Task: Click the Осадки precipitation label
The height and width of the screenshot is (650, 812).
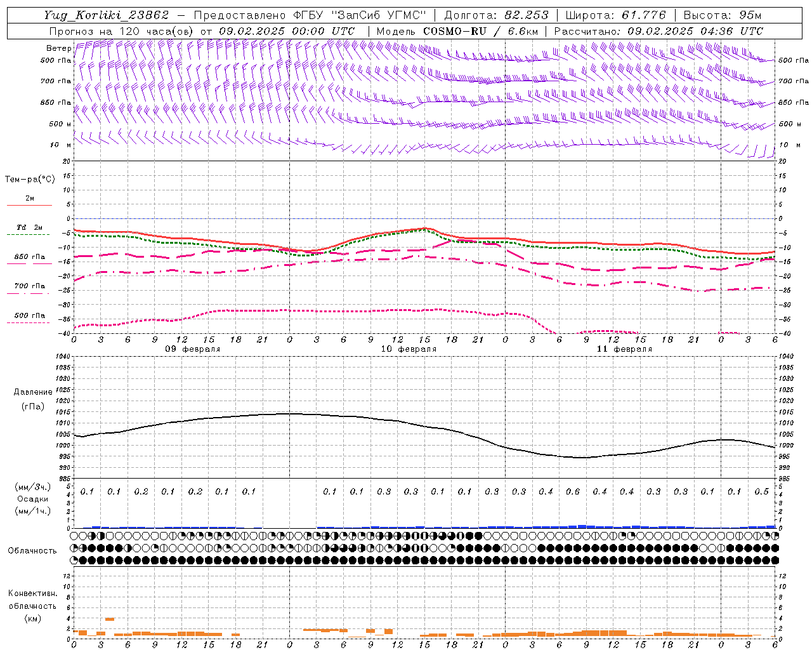Action: (x=32, y=499)
